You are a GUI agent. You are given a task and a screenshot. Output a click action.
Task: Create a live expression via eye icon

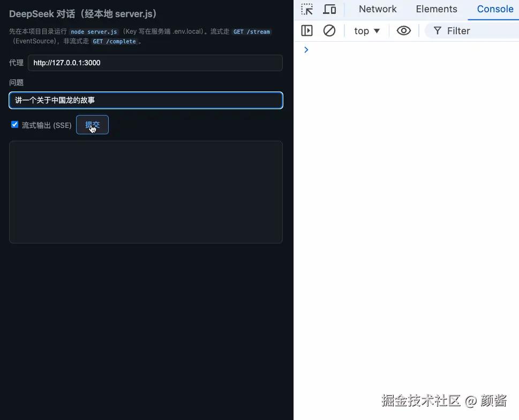pyautogui.click(x=403, y=30)
